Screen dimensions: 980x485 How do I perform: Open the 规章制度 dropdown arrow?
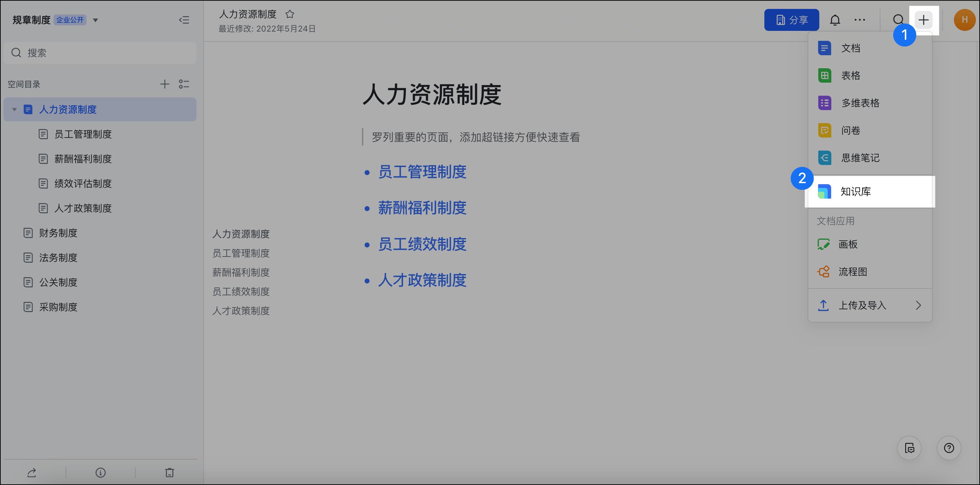pyautogui.click(x=95, y=20)
